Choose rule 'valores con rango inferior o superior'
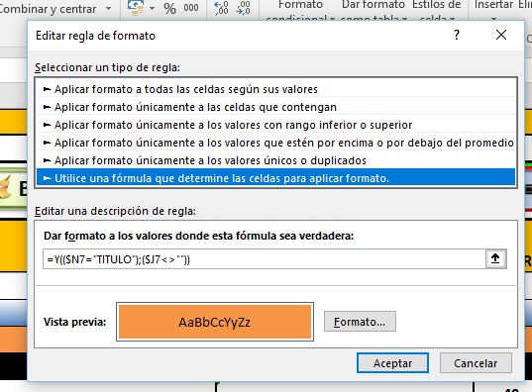 (275, 125)
